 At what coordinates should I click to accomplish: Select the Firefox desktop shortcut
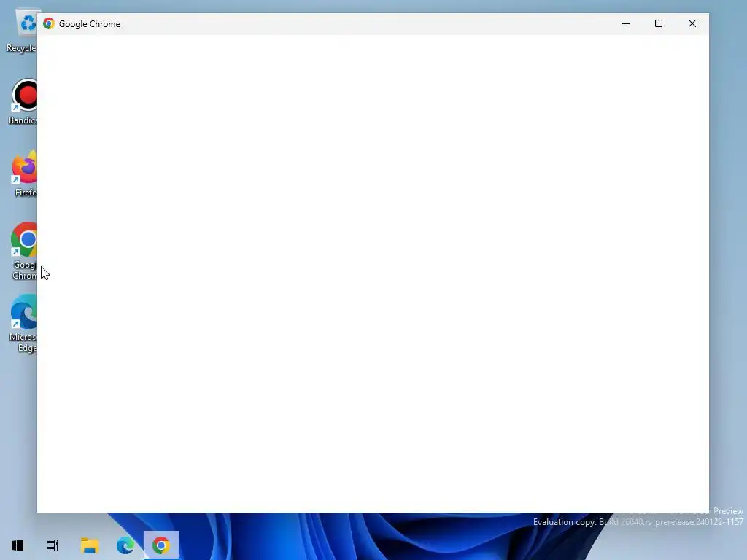coord(25,174)
